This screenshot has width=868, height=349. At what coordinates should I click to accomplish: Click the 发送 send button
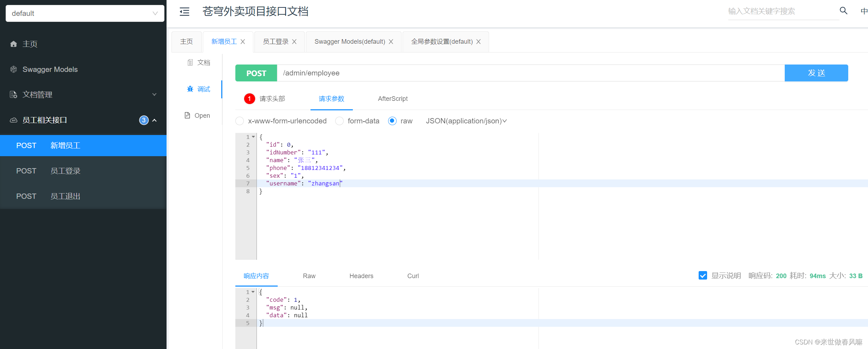tap(816, 73)
